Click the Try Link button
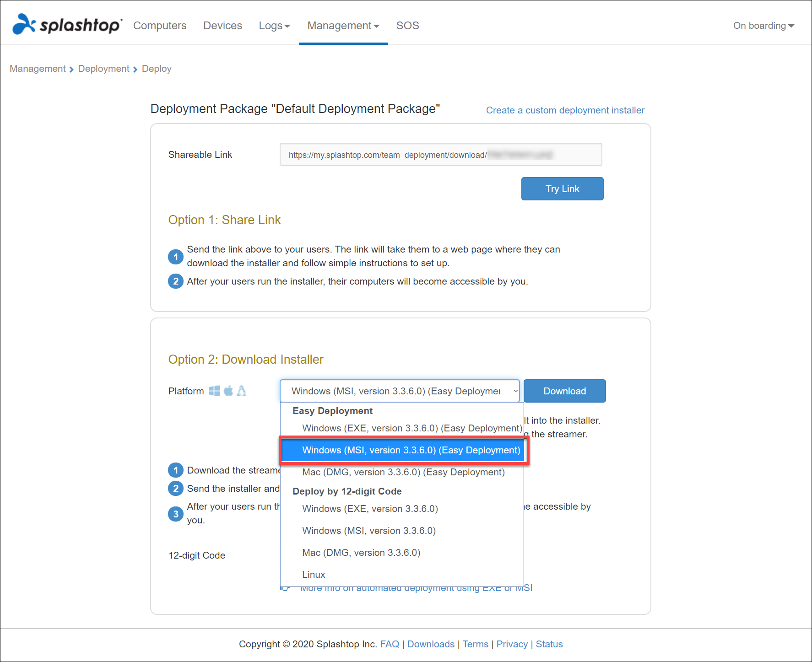 click(562, 188)
